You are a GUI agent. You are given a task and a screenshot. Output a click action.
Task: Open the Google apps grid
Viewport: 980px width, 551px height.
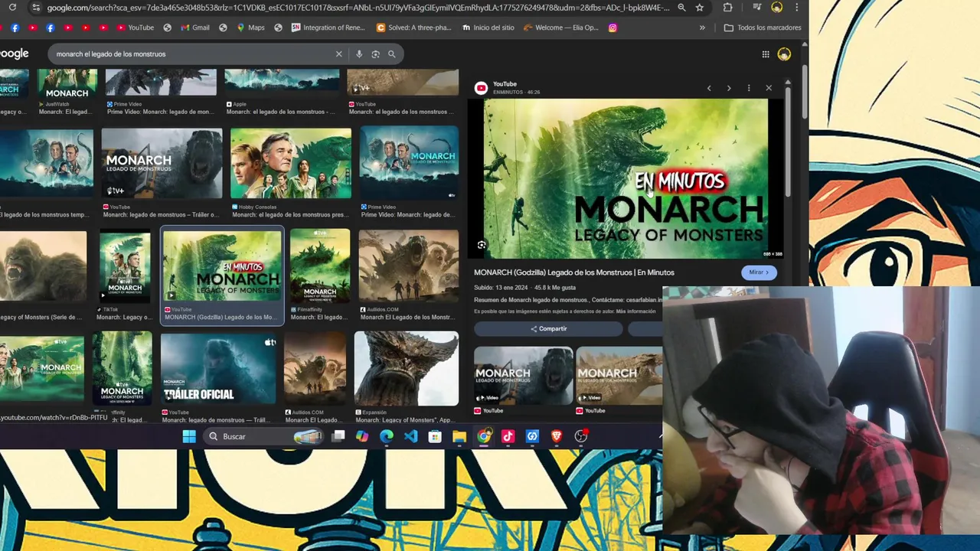click(x=765, y=54)
